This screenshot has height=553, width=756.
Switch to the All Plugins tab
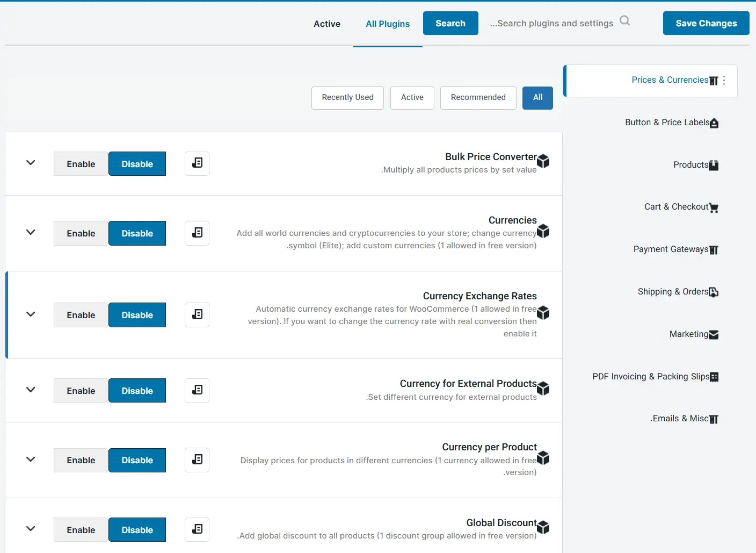pyautogui.click(x=388, y=24)
